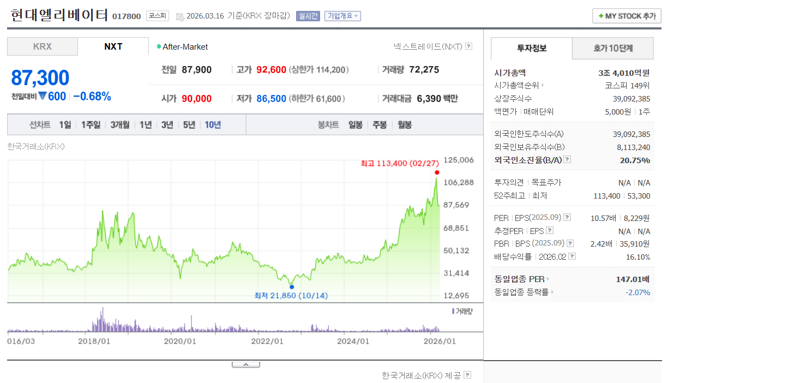Viewport: 800px width, 383px height.
Task: Open the 기업개요 dropdown
Action: (342, 16)
